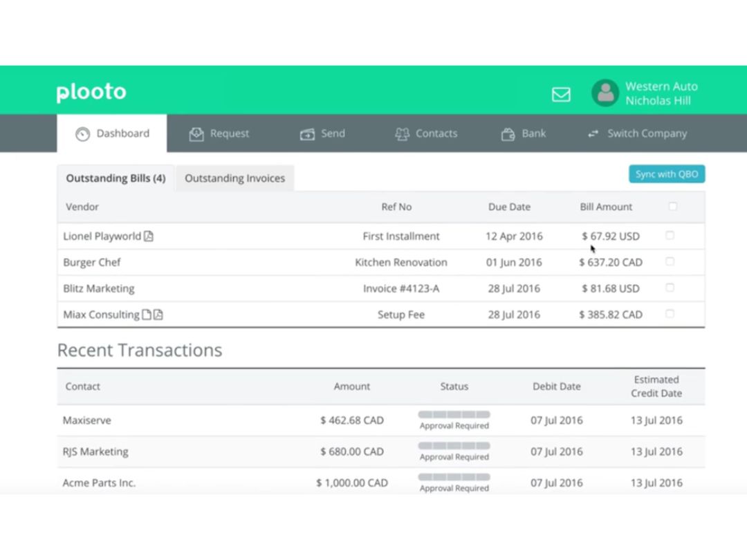Click Maxiserve approval status progress bar
747x560 pixels.
pos(454,415)
